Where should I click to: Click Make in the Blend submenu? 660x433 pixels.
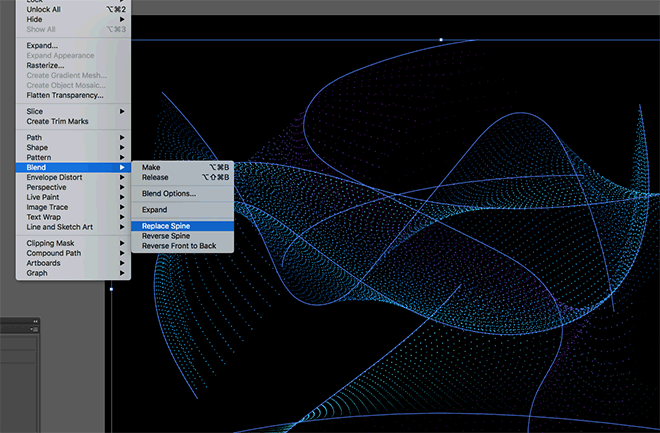point(151,167)
